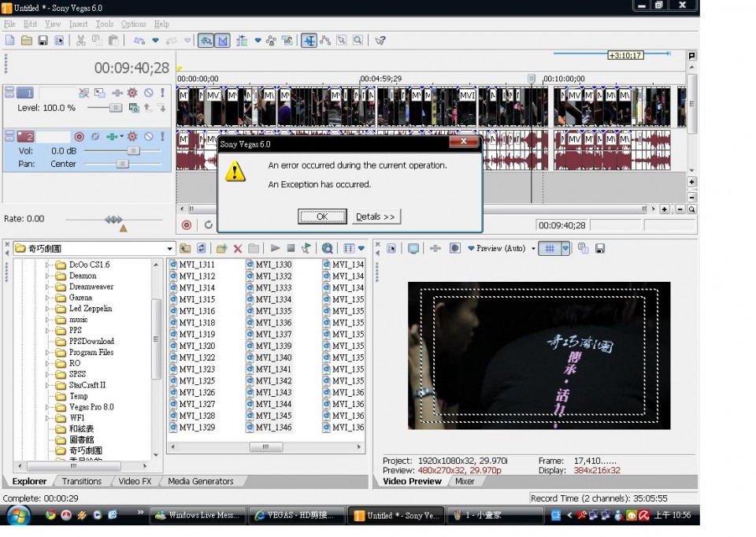Solo audio track 2
This screenshot has height=537, width=756.
(162, 137)
